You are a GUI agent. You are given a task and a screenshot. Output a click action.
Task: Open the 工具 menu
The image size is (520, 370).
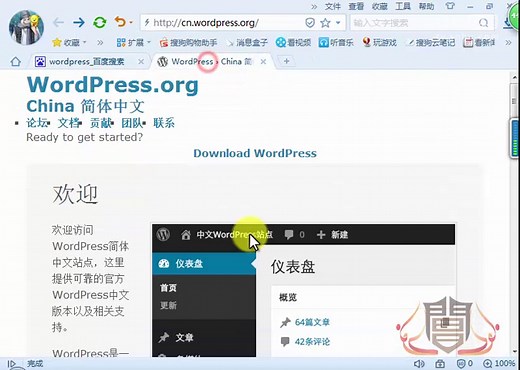pyautogui.click(x=403, y=6)
